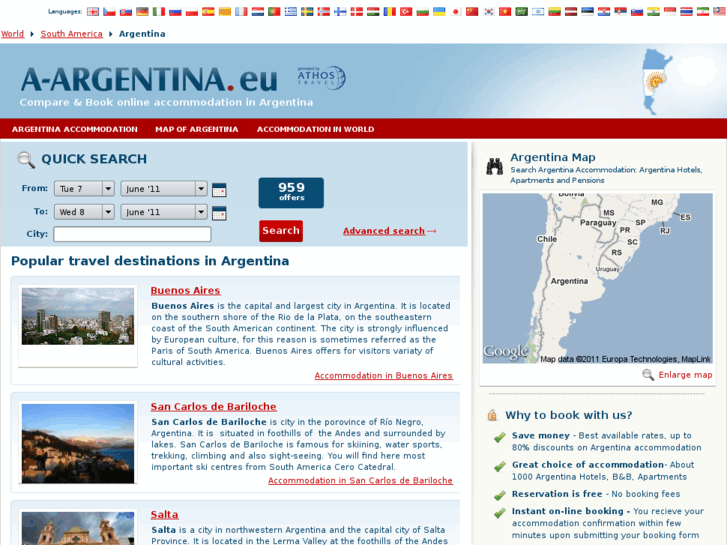Screen dimensions: 727x545
Task: Open Map of Argentina menu item
Action: coord(197,129)
